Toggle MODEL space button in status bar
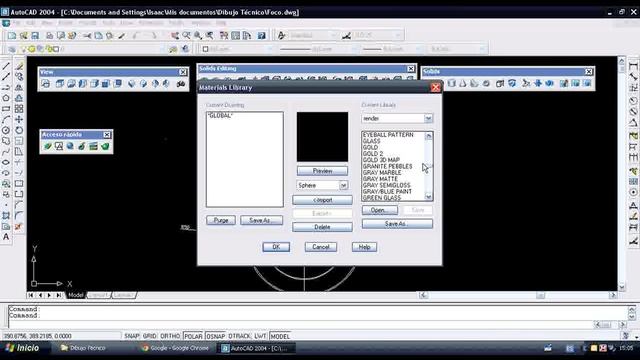 coord(280,336)
